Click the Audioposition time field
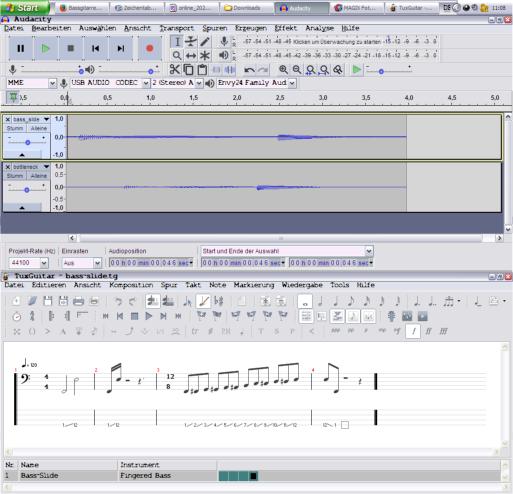The image size is (513, 494). click(151, 263)
